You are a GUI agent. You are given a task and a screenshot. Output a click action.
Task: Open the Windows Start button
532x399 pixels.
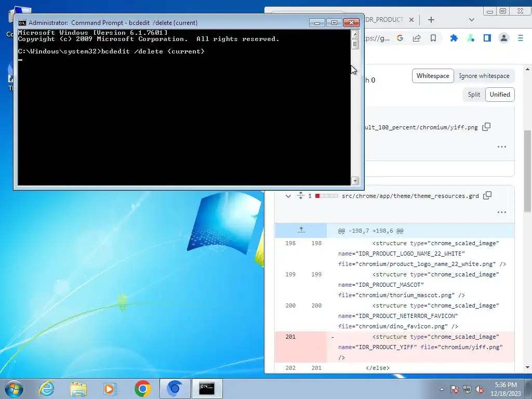point(14,389)
